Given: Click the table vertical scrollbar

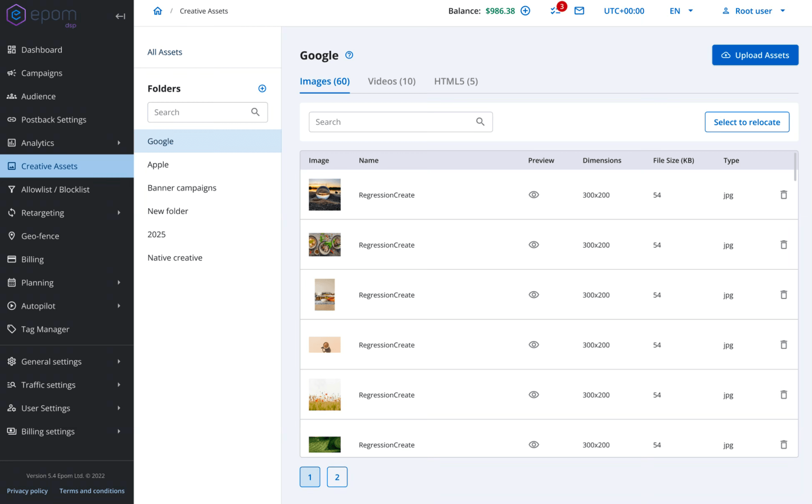Looking at the screenshot, I should 795,167.
